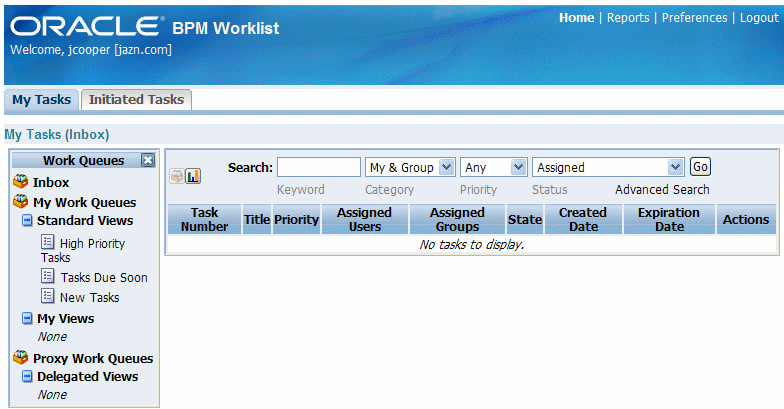Click the faded box icon beside Search

pos(176,176)
